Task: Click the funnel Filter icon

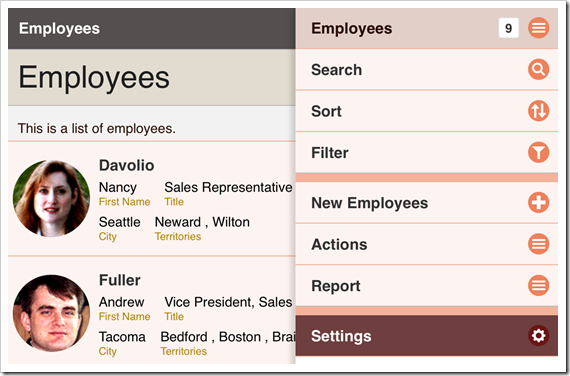Action: point(538,152)
